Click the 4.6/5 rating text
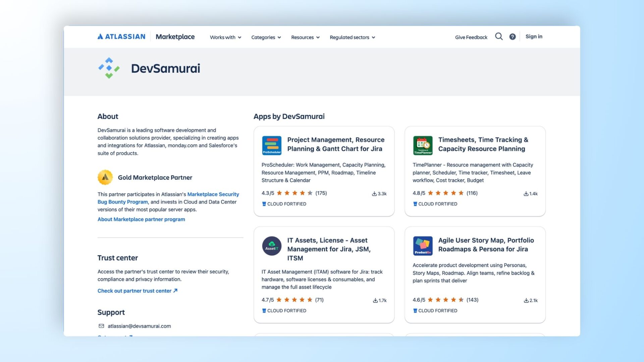644x362 pixels. coord(419,300)
